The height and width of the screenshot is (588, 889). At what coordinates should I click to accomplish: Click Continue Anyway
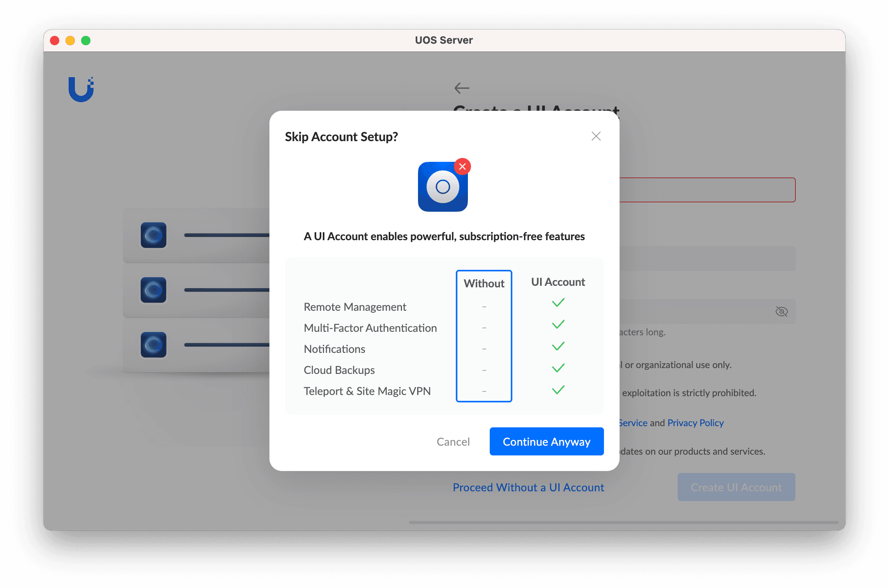[x=546, y=441]
